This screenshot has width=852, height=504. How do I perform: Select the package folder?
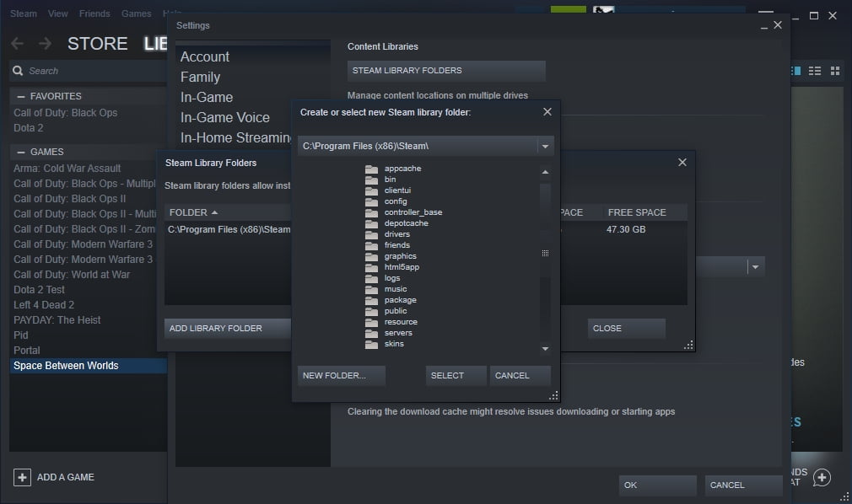point(400,300)
